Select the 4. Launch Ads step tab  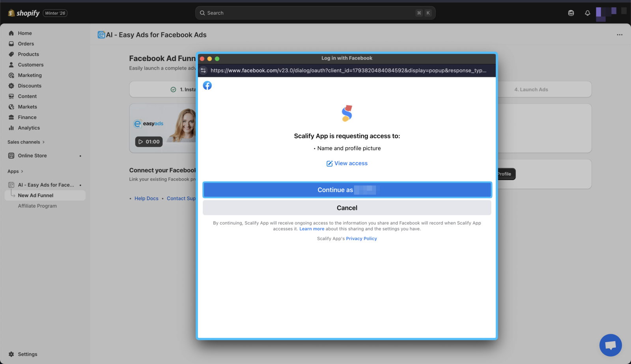coord(531,90)
